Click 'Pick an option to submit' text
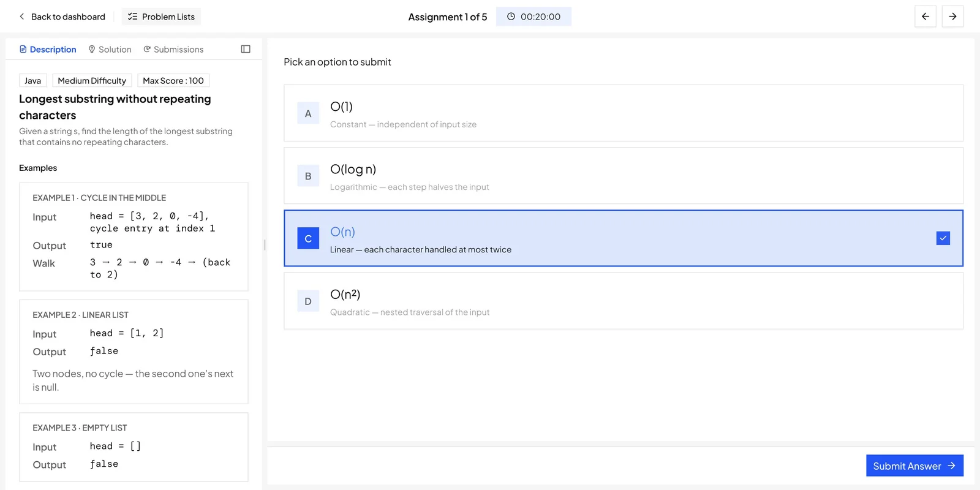The image size is (980, 490). click(337, 62)
